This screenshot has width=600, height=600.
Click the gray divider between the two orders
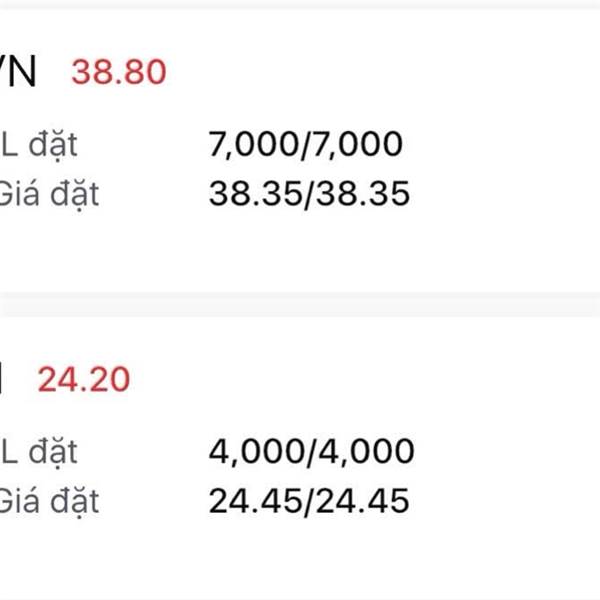click(300, 305)
